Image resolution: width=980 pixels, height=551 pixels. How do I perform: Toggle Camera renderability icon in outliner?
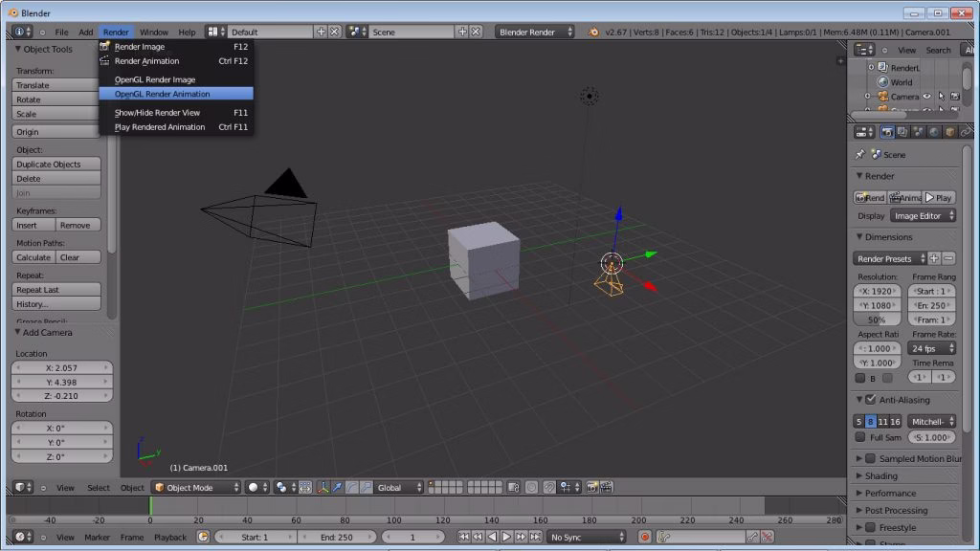954,97
